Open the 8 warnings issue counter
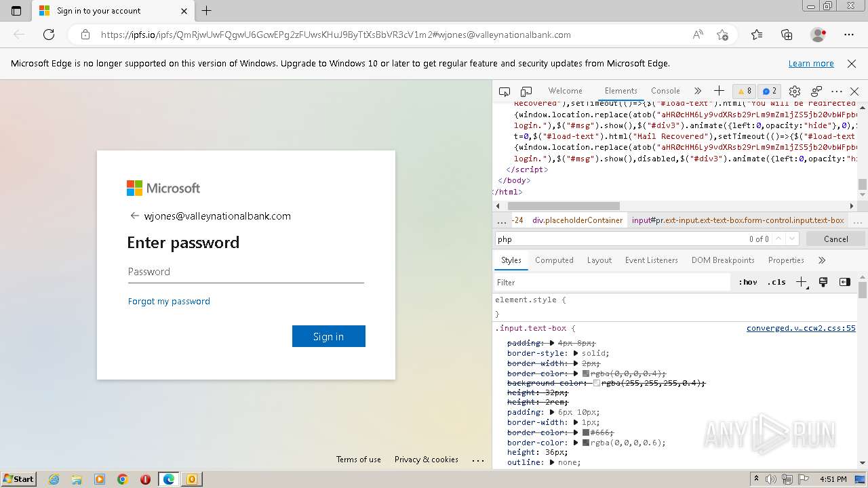The image size is (868, 488). tap(745, 91)
